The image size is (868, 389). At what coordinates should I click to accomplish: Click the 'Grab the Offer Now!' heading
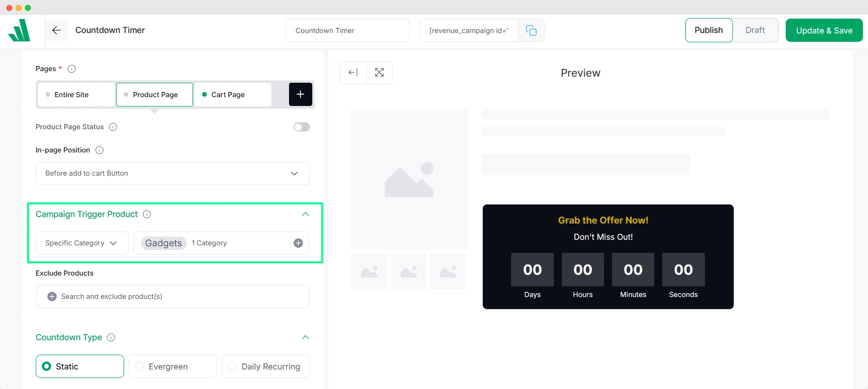(x=603, y=220)
